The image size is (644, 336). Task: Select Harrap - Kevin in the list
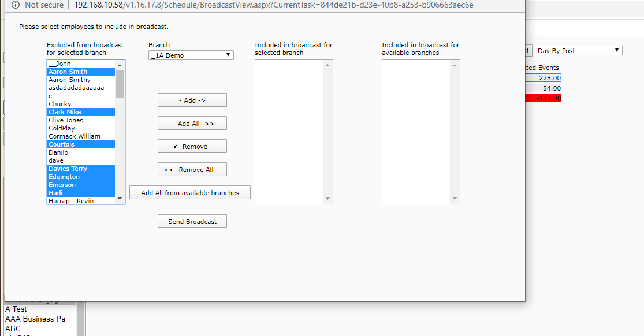(x=71, y=201)
